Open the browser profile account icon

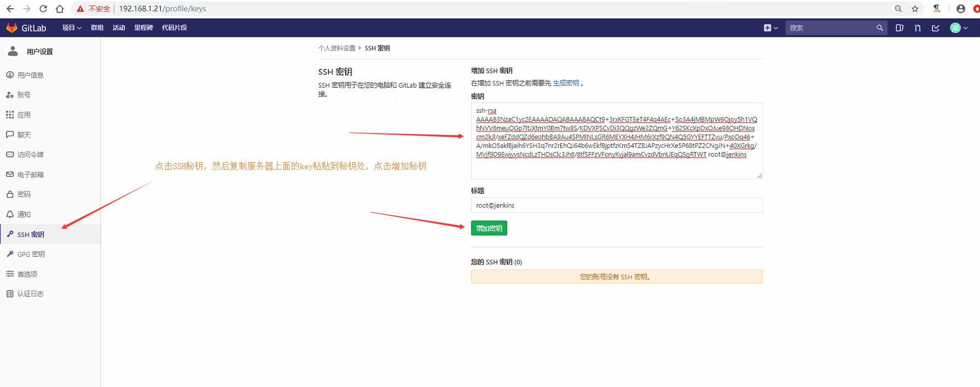960,9
